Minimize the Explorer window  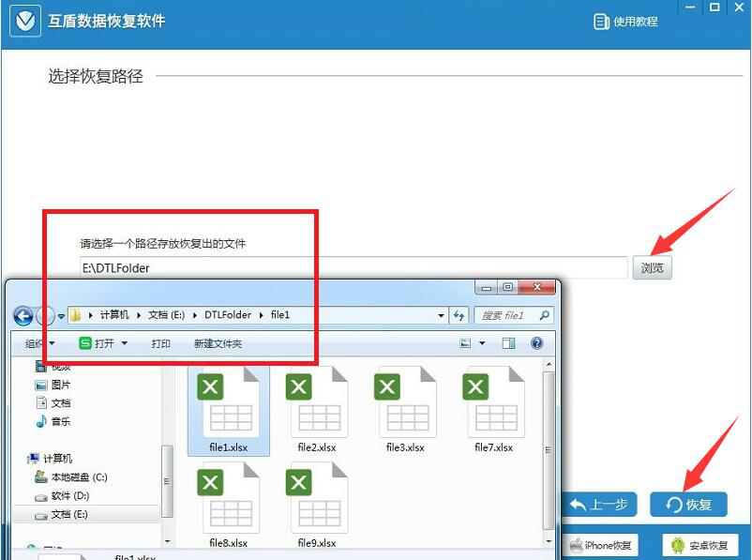coord(487,287)
